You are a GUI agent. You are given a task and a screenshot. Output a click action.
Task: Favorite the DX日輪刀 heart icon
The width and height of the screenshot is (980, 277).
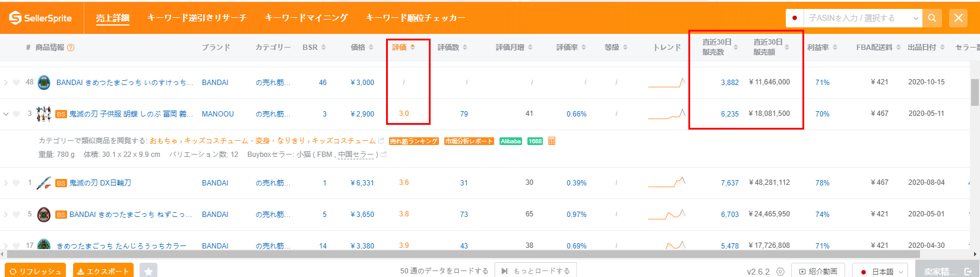click(x=17, y=183)
